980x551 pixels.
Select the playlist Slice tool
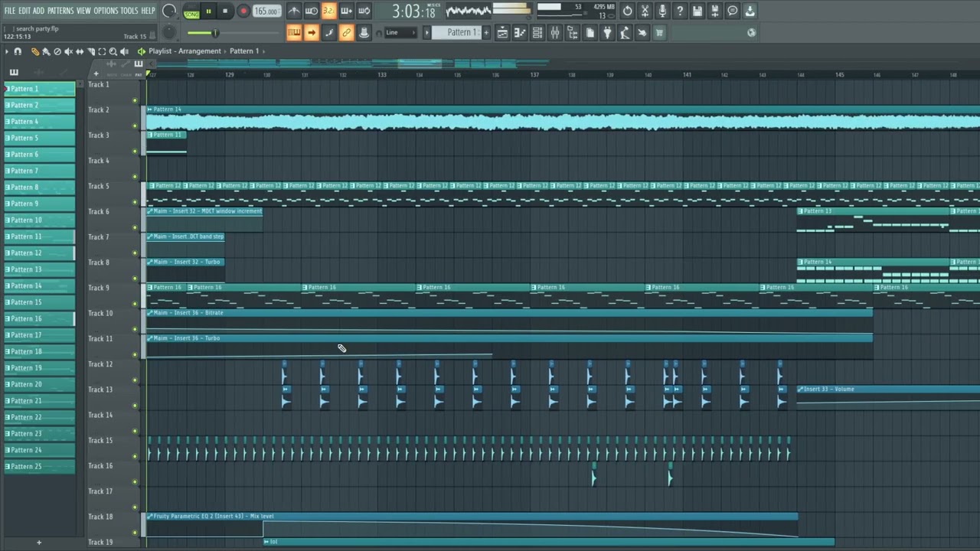[x=90, y=51]
